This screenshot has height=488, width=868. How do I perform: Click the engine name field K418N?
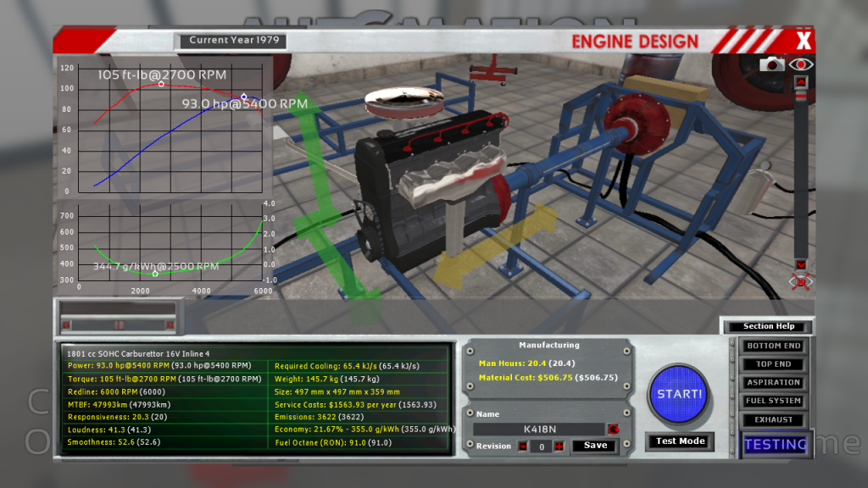(539, 430)
